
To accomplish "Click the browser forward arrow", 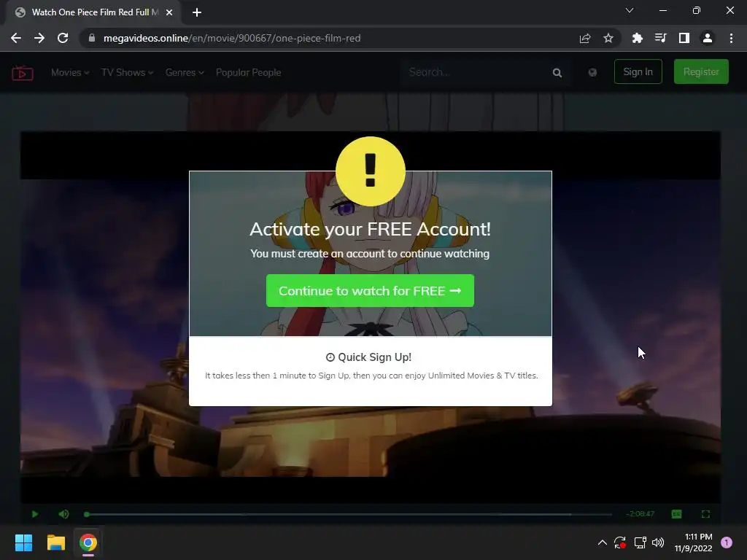I will click(39, 38).
